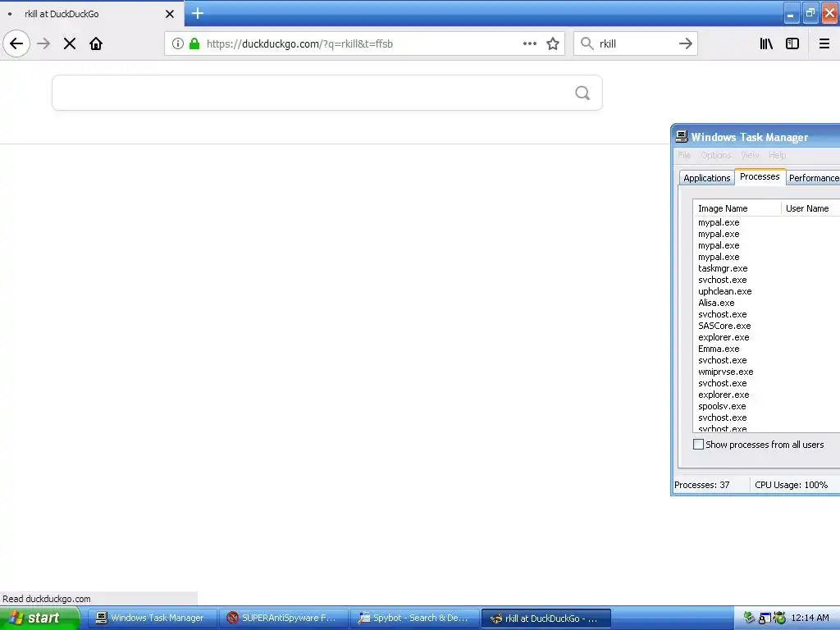
Task: Click the DuckDuckGo page search magnifier
Action: [582, 94]
